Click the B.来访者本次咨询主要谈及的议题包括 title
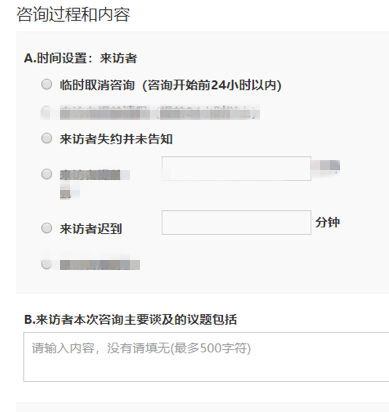This screenshot has width=389, height=412. [130, 319]
